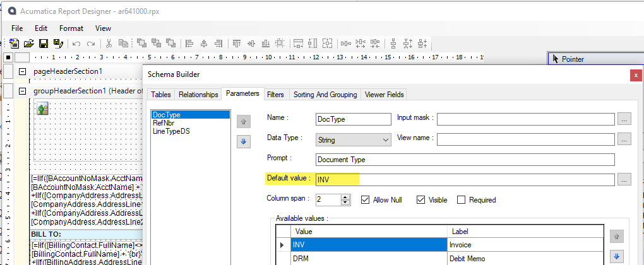The height and width of the screenshot is (265, 644).
Task: Collapse pageHeaderSection1 section
Action: [23, 71]
